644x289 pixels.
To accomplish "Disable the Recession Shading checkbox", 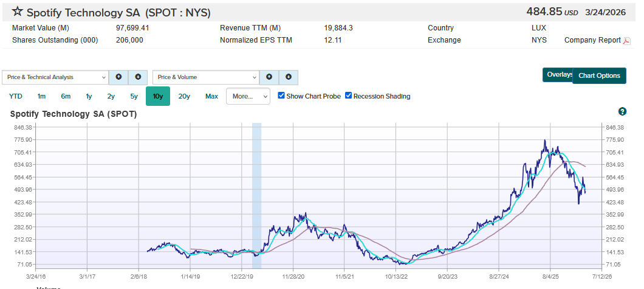I will (348, 96).
